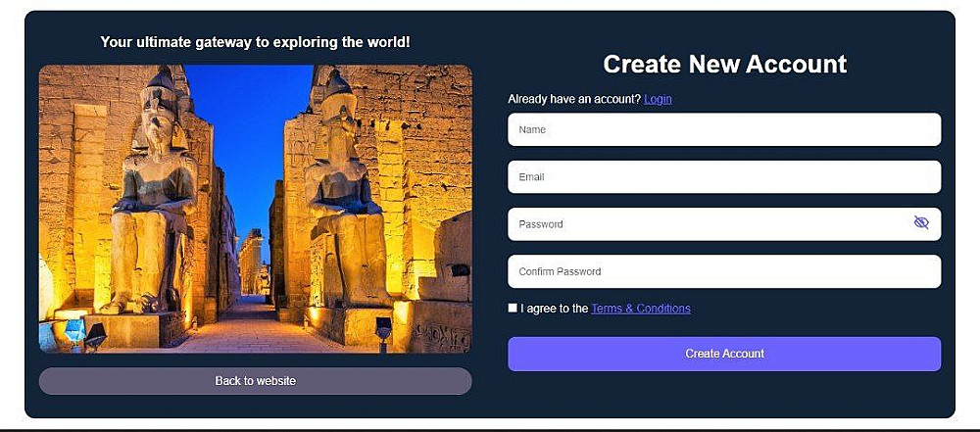This screenshot has width=980, height=432.
Task: Click the Create Account button
Action: click(724, 354)
